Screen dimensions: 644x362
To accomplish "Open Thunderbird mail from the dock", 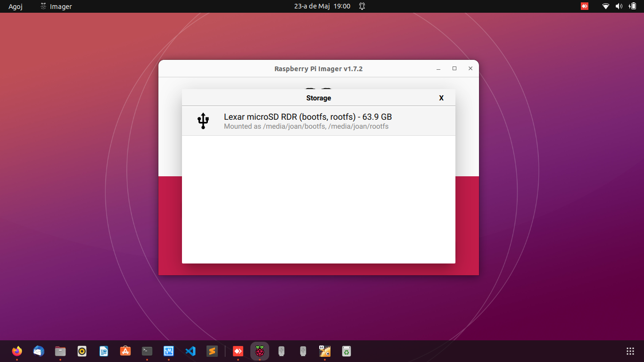I will tap(39, 351).
